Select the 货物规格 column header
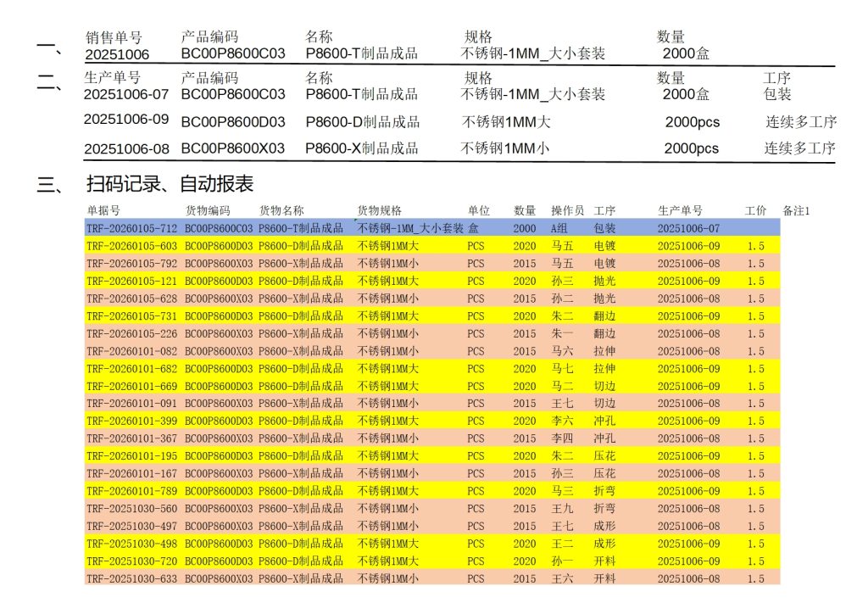This screenshot has width=868, height=614. [380, 210]
